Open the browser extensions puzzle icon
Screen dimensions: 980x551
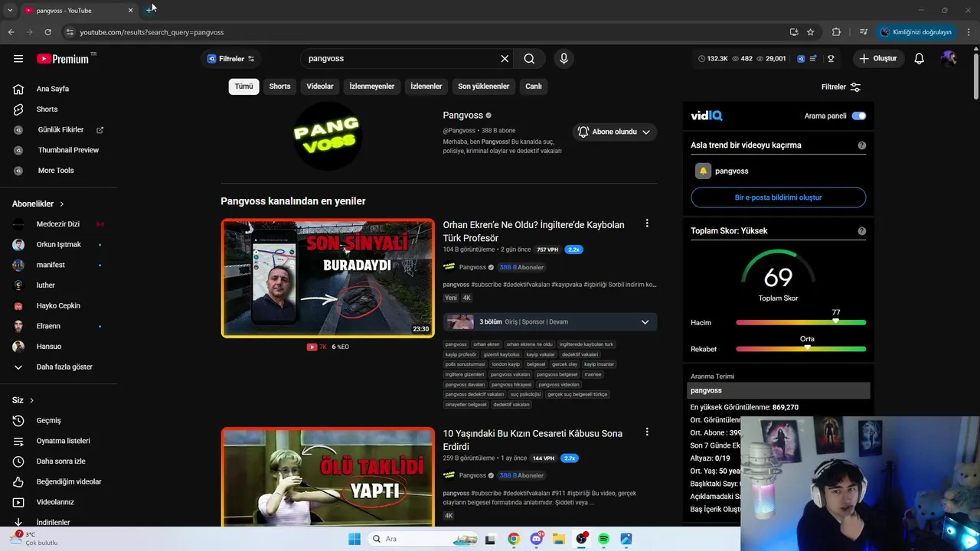coord(836,32)
